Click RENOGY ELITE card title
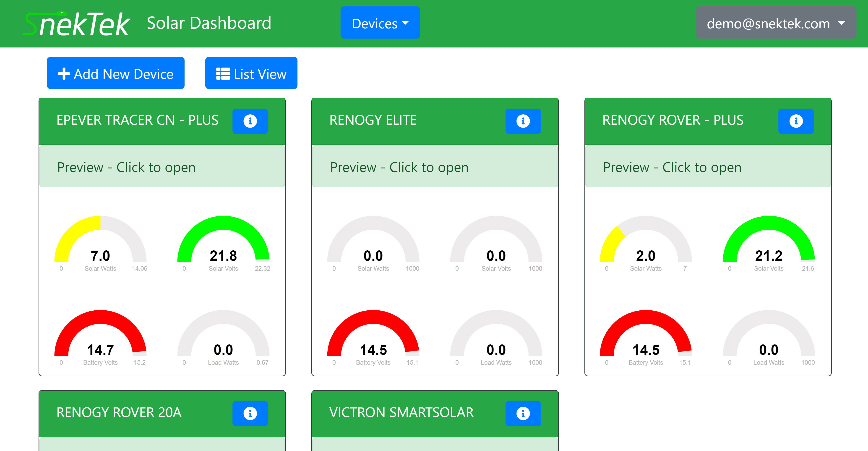The width and height of the screenshot is (868, 451). click(373, 120)
